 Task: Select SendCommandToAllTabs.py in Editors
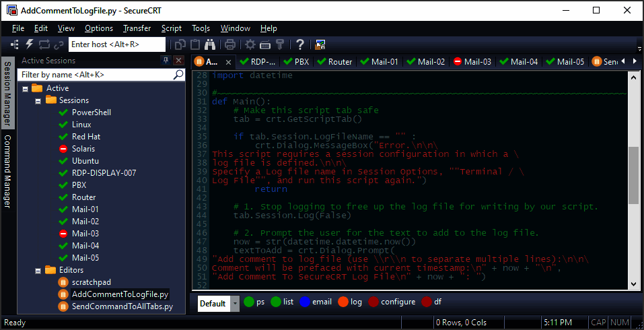122,306
